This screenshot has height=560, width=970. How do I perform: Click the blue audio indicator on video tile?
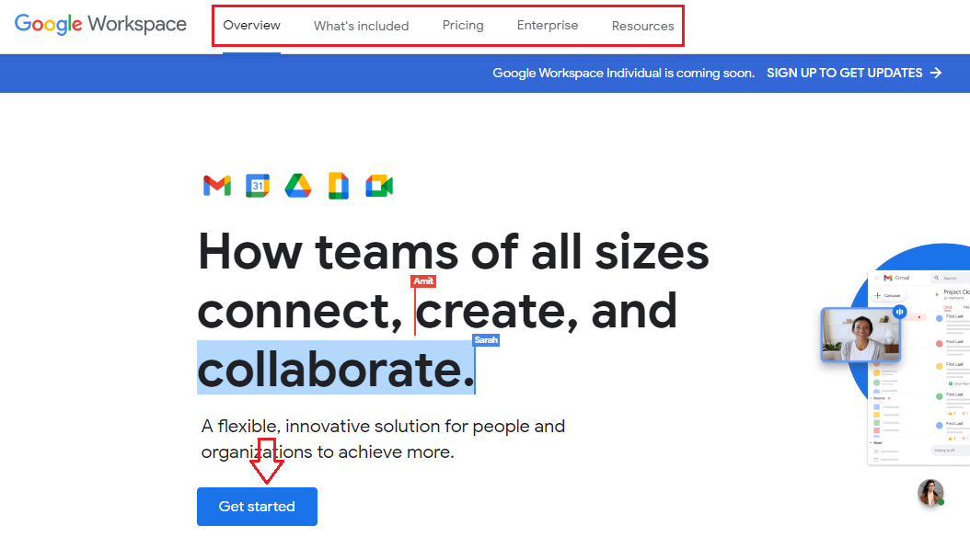pos(899,313)
